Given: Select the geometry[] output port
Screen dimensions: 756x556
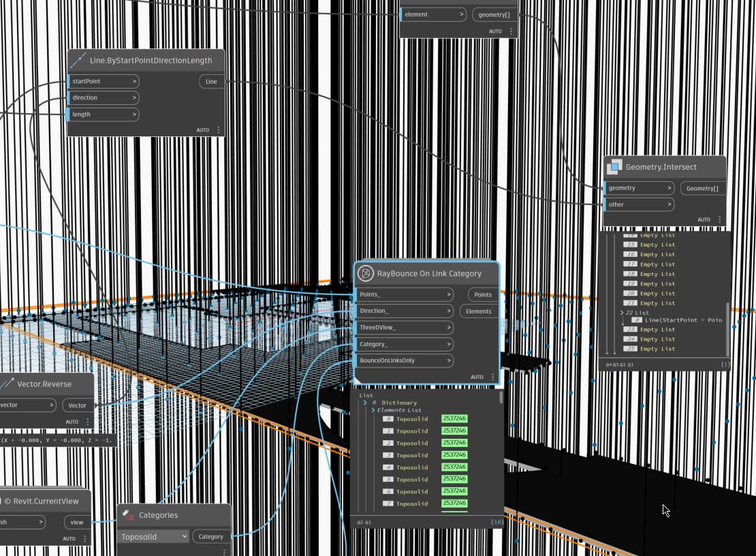Looking at the screenshot, I should (494, 15).
